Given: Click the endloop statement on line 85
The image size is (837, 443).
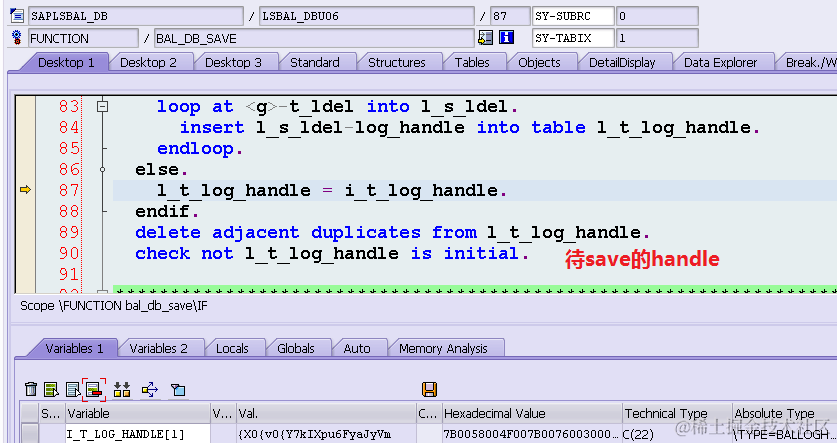Looking at the screenshot, I should coord(200,149).
